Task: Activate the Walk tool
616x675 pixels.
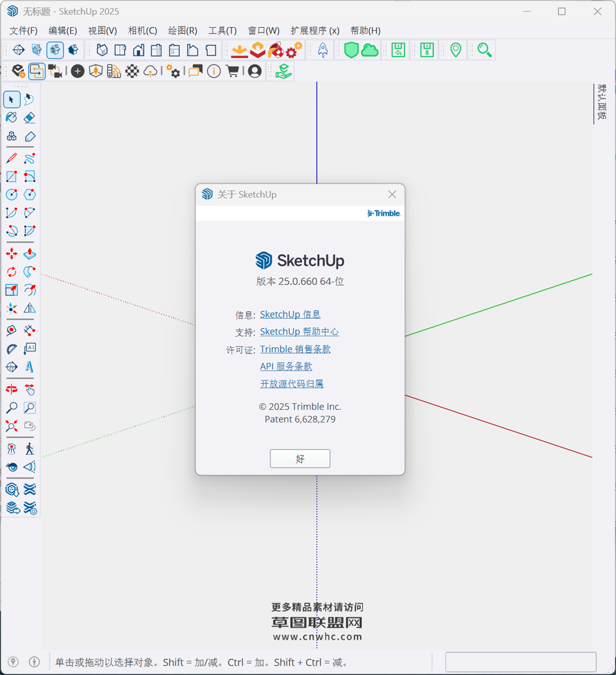Action: [29, 449]
